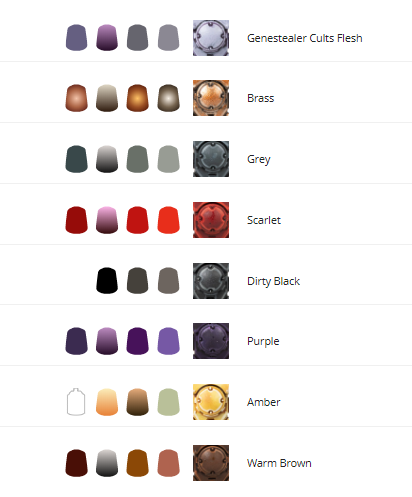
Task: Select the dark teal base pot in Grey row
Action: click(76, 159)
